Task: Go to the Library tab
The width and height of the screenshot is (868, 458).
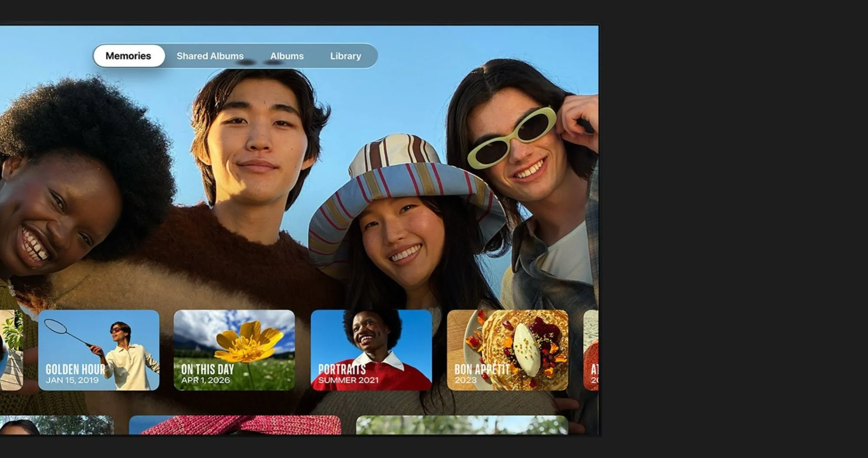Action: click(x=345, y=56)
